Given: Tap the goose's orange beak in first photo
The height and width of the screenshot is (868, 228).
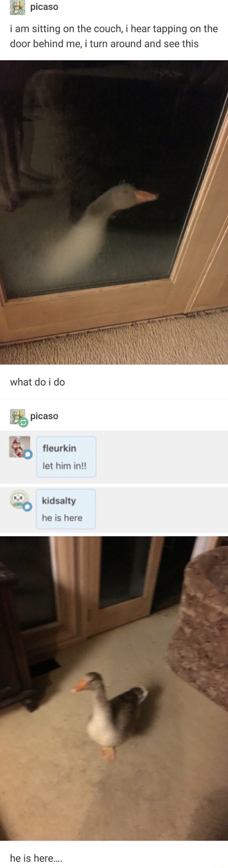Looking at the screenshot, I should point(145,196).
